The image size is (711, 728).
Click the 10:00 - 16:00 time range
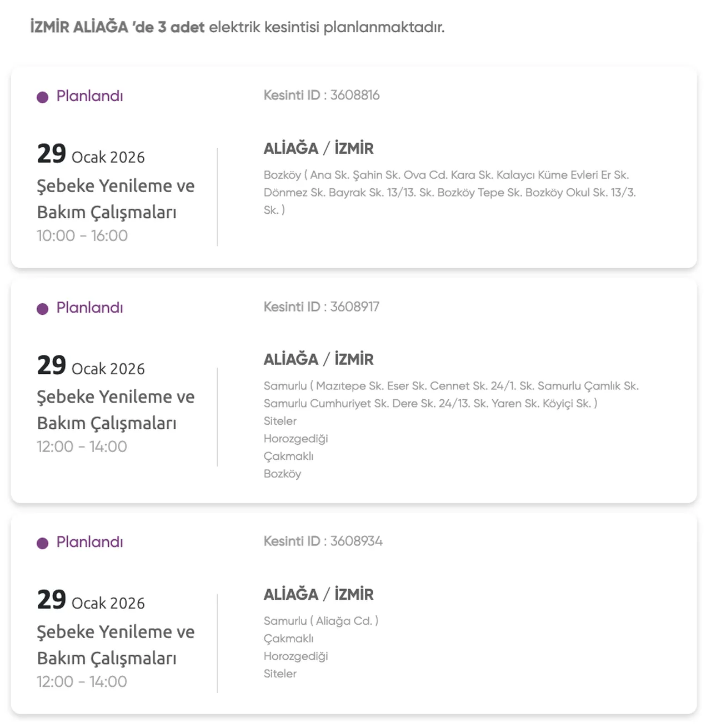click(x=82, y=235)
